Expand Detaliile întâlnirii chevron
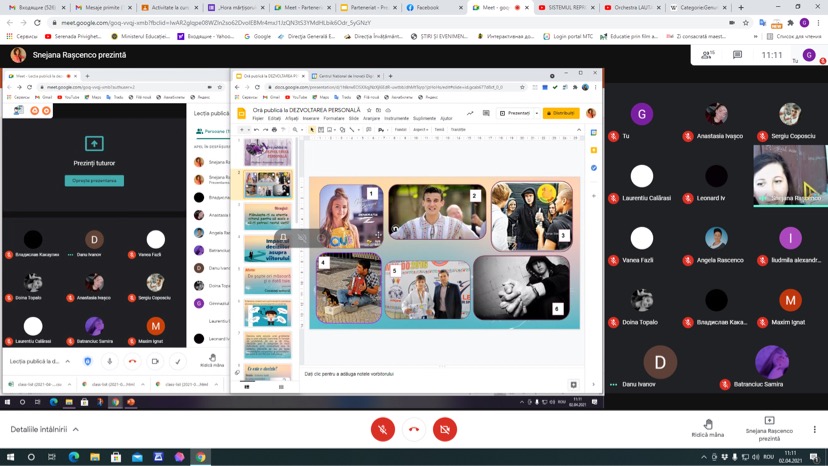This screenshot has height=466, width=828. [x=76, y=430]
